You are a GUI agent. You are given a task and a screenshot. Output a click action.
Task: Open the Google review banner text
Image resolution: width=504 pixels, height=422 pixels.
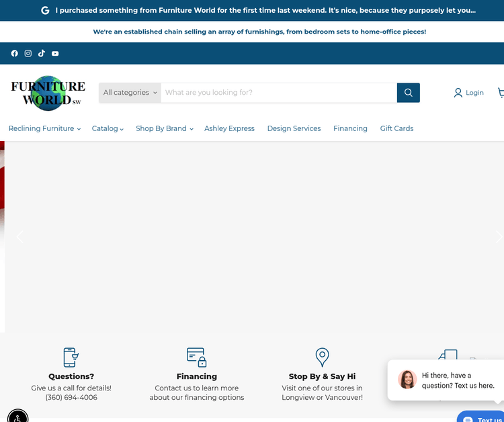[265, 10]
